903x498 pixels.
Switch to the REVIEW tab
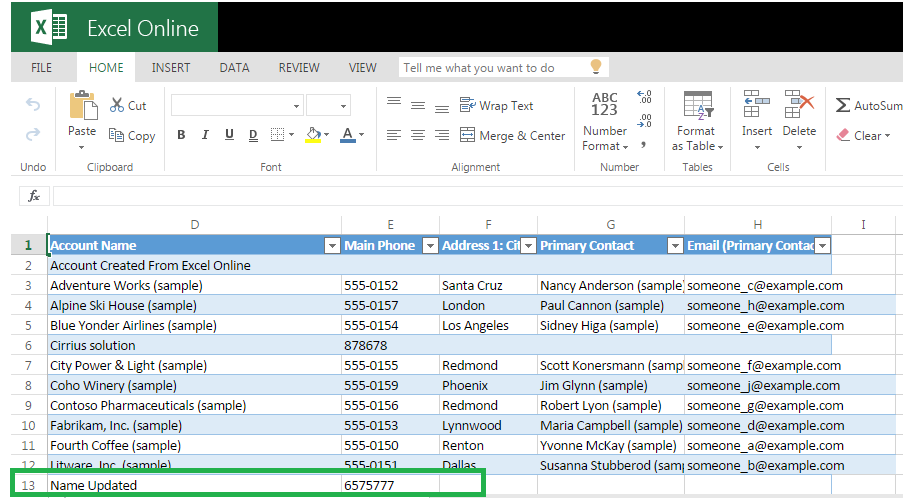tap(299, 67)
